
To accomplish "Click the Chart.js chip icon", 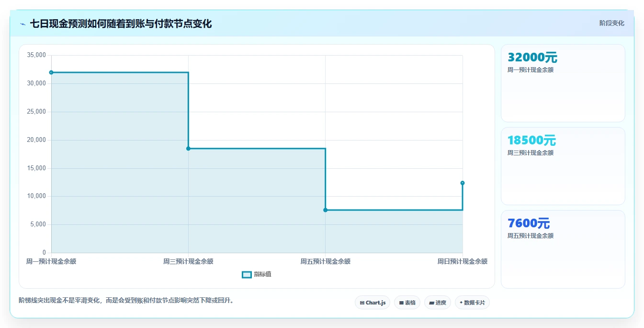I will (362, 303).
